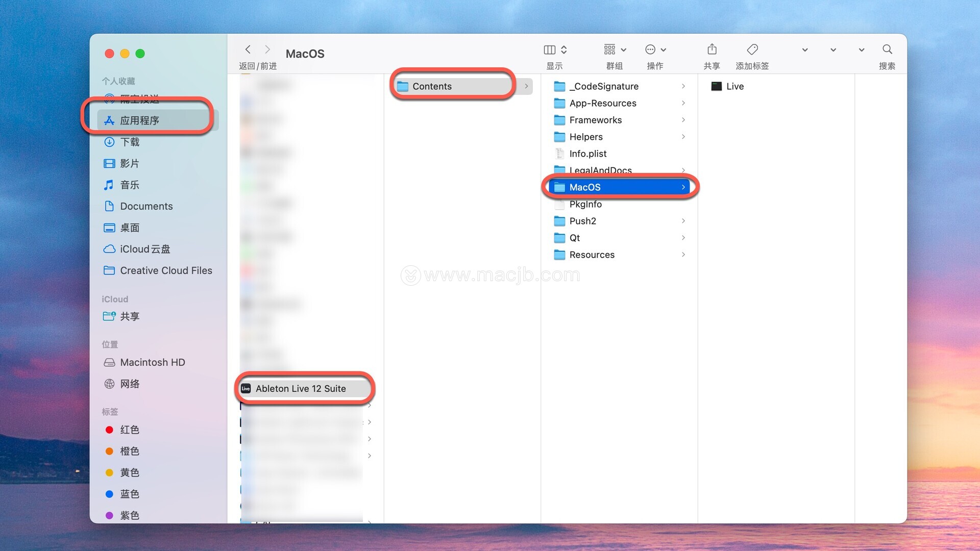
Task: Click the Share toolbar icon
Action: point(712,49)
